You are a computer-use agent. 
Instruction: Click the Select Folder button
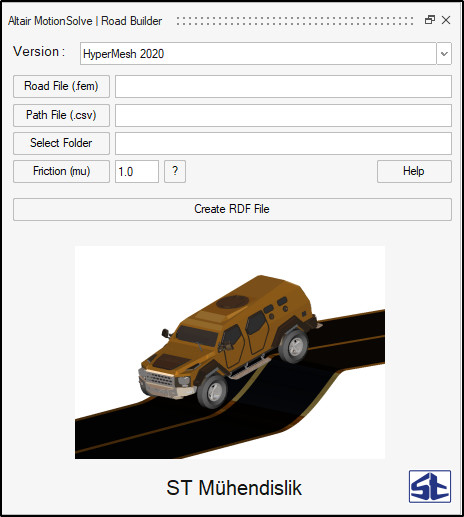(x=61, y=143)
